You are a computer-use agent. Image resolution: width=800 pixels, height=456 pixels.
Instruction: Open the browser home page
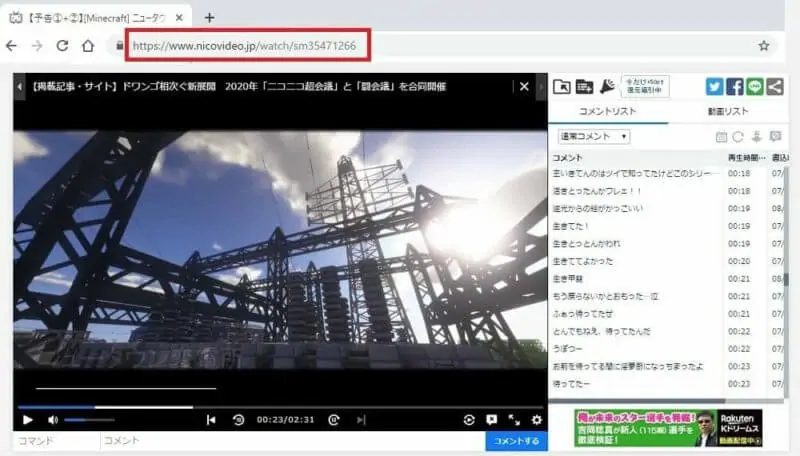tap(88, 46)
